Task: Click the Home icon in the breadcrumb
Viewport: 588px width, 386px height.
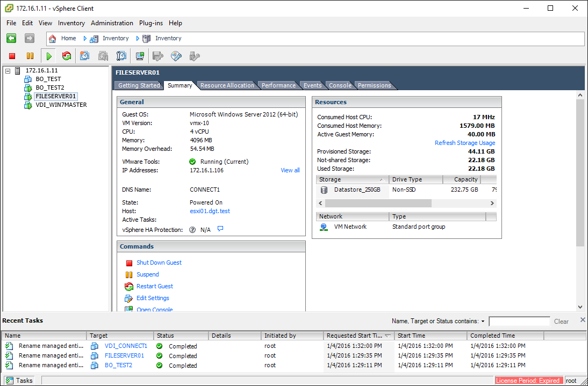Action: click(53, 38)
